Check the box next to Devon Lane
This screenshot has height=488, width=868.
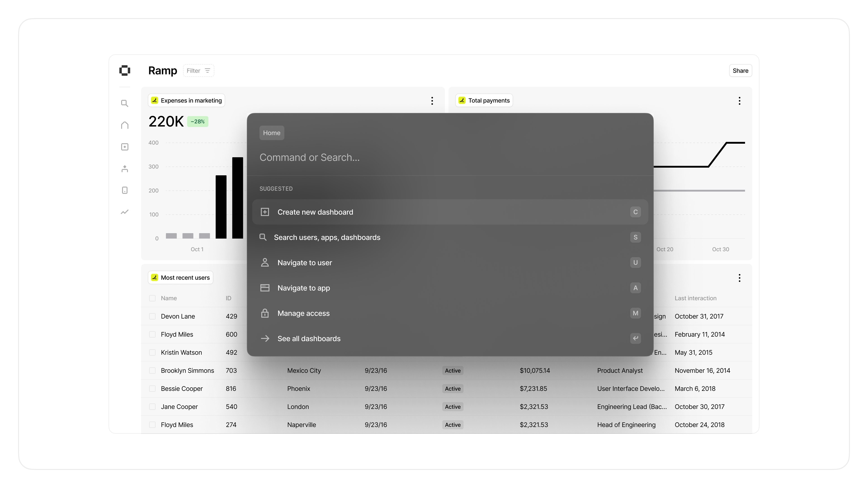152,316
